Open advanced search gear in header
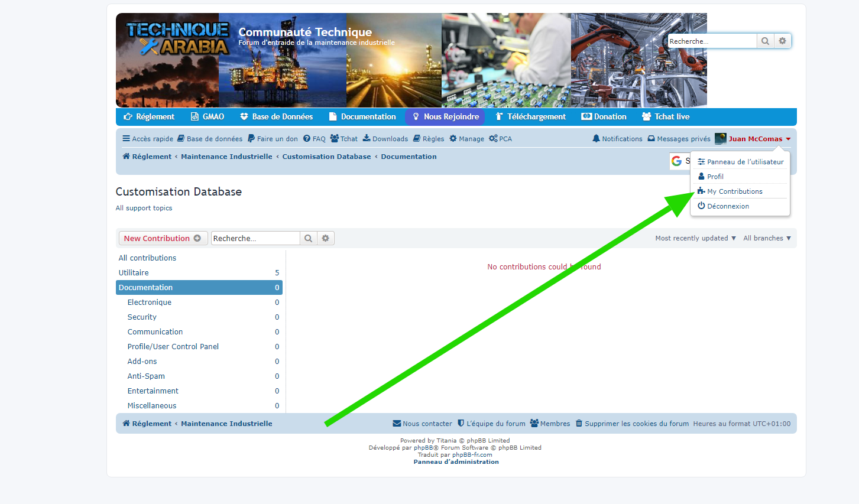859x504 pixels. click(x=782, y=41)
